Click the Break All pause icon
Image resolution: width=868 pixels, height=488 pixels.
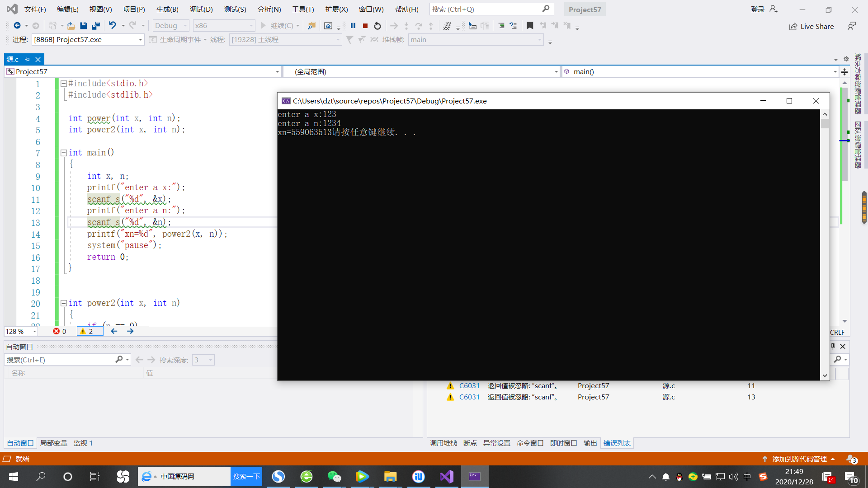coord(353,26)
